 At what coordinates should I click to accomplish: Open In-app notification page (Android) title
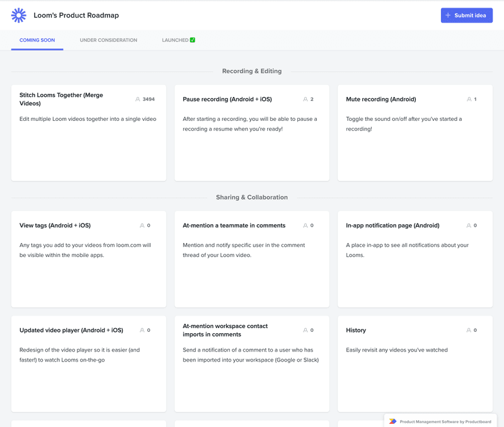(392, 225)
